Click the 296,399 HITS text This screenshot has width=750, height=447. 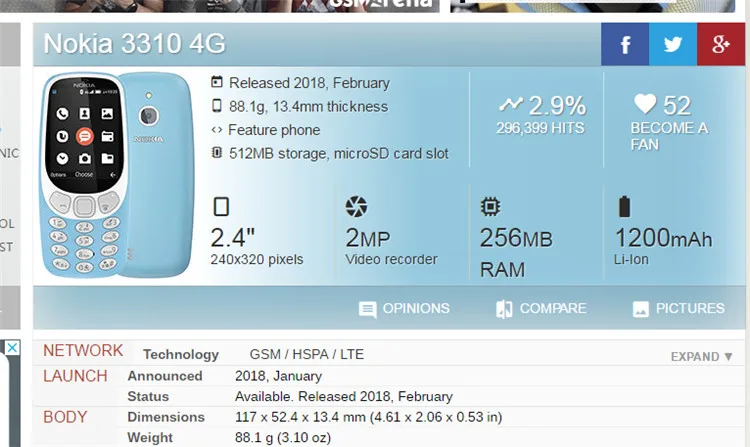coord(540,128)
